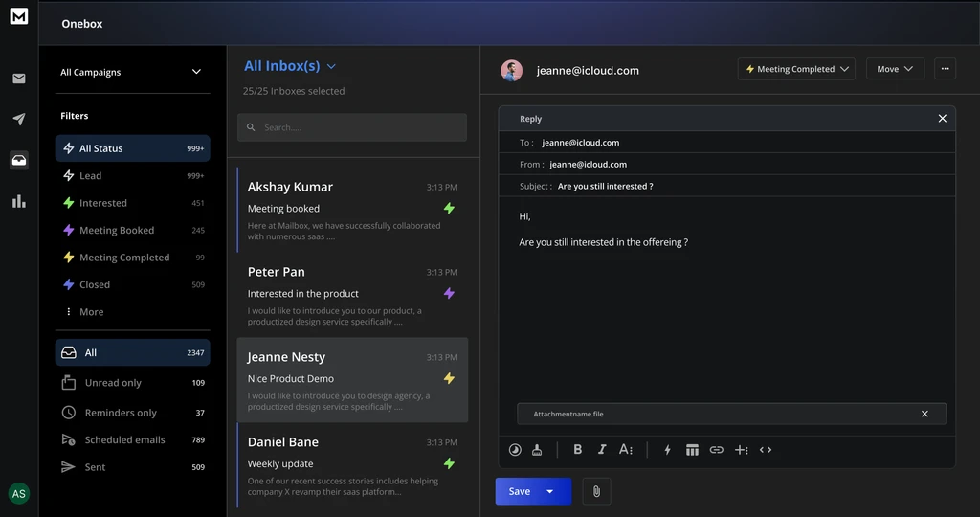
Task: Expand the All Inbox(s) dropdown
Action: coord(331,66)
